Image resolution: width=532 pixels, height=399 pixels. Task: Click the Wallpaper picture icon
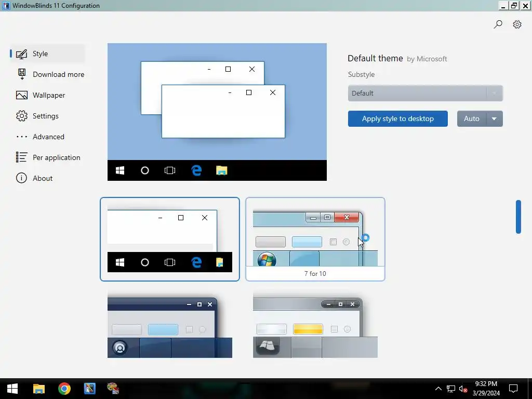[22, 95]
